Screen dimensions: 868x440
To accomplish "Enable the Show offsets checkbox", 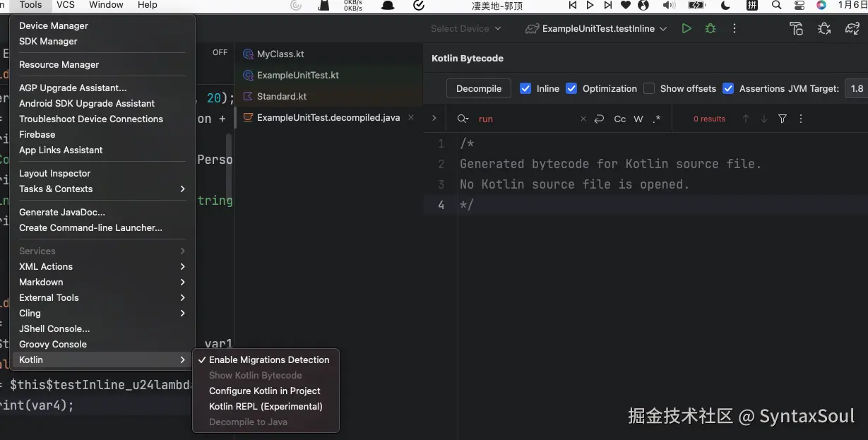I will tap(649, 89).
